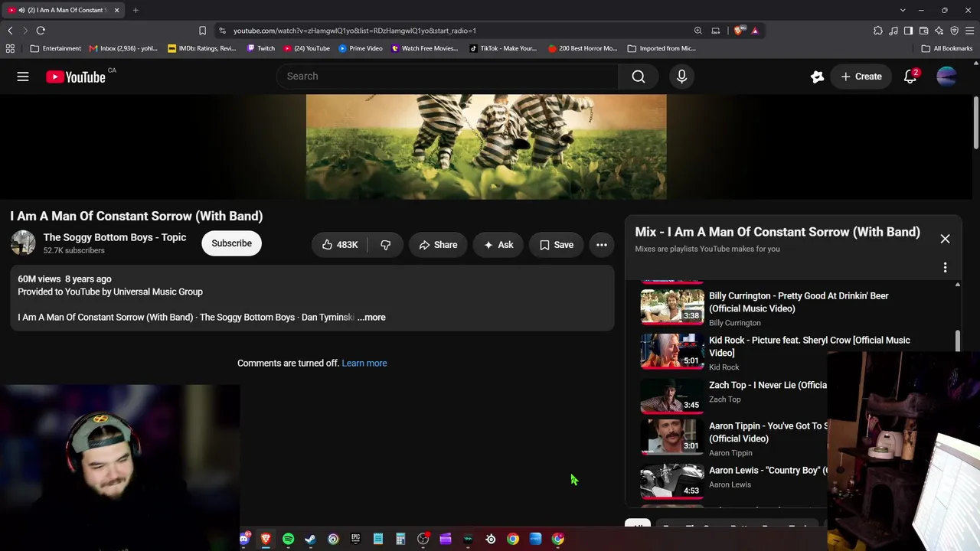Open the browser extensions puzzle icon

click(878, 31)
